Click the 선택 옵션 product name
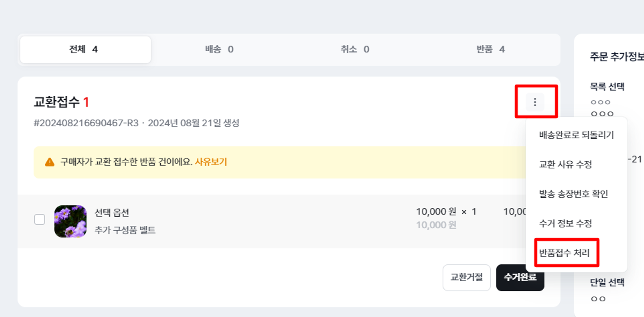 [x=112, y=213]
